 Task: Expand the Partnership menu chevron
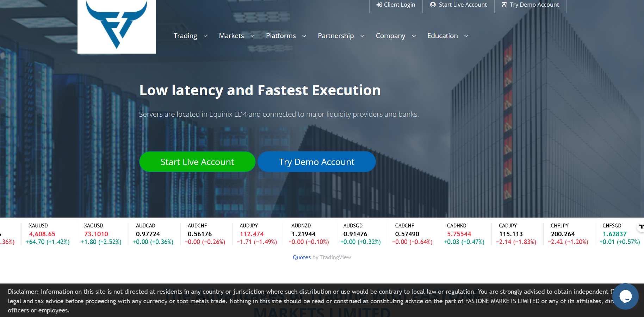362,36
